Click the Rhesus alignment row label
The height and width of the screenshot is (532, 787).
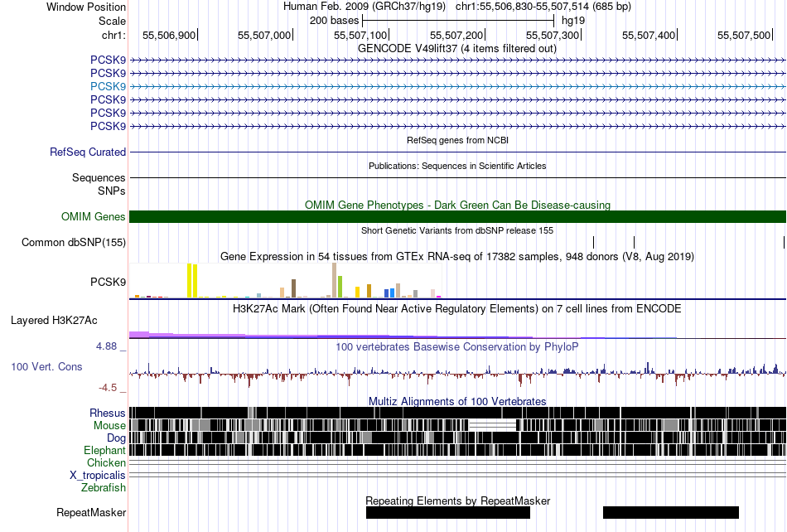108,413
